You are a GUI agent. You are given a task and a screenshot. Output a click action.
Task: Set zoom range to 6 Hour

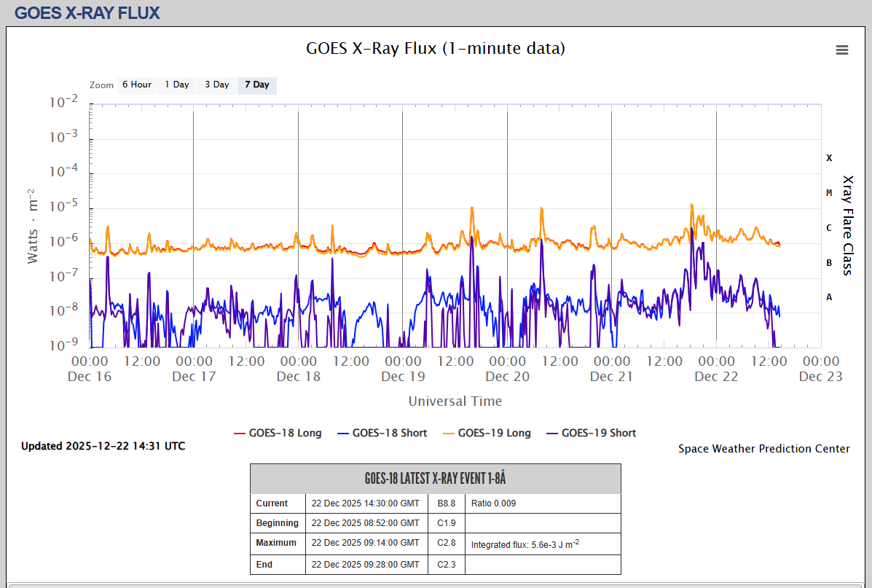tap(136, 85)
